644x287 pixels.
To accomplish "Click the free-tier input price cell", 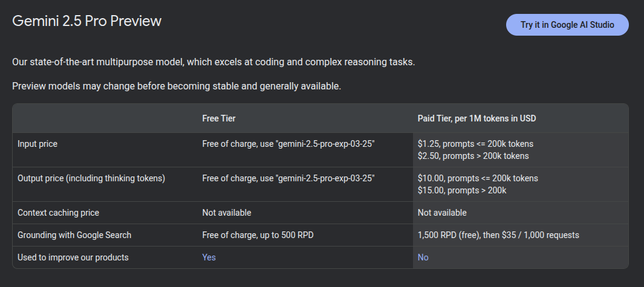I will [x=288, y=144].
